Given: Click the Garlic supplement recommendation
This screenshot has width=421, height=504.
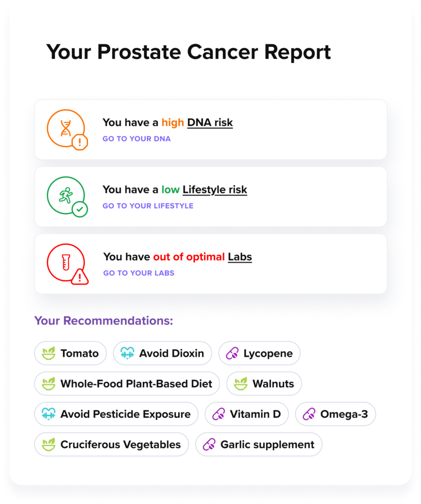Looking at the screenshot, I should pos(259,444).
